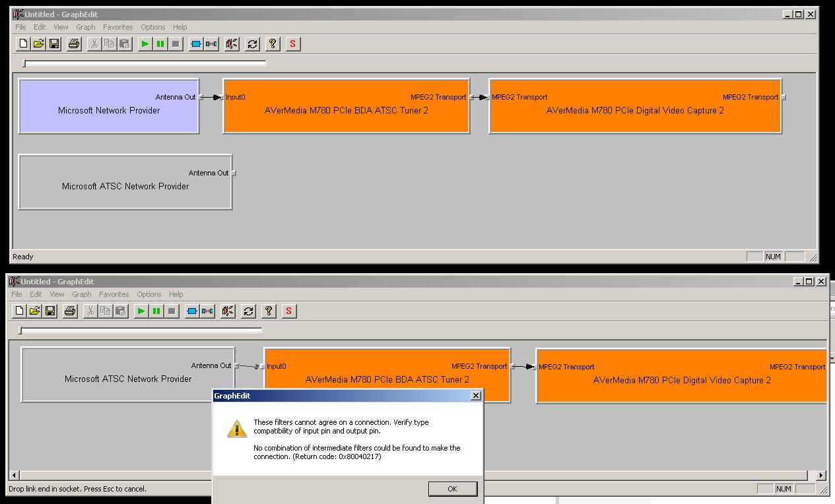Click Insert Filter icon in upper GraphEdit window
Screen dimensions: 835x504
[195, 44]
